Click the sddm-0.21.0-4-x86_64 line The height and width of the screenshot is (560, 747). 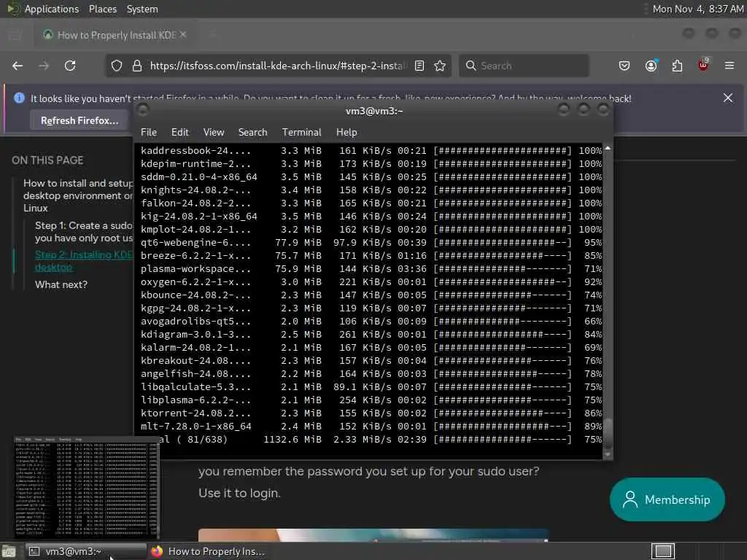371,177
